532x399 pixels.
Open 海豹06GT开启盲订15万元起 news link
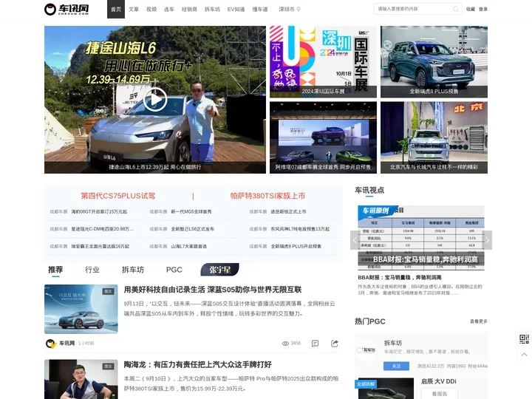[99, 212]
